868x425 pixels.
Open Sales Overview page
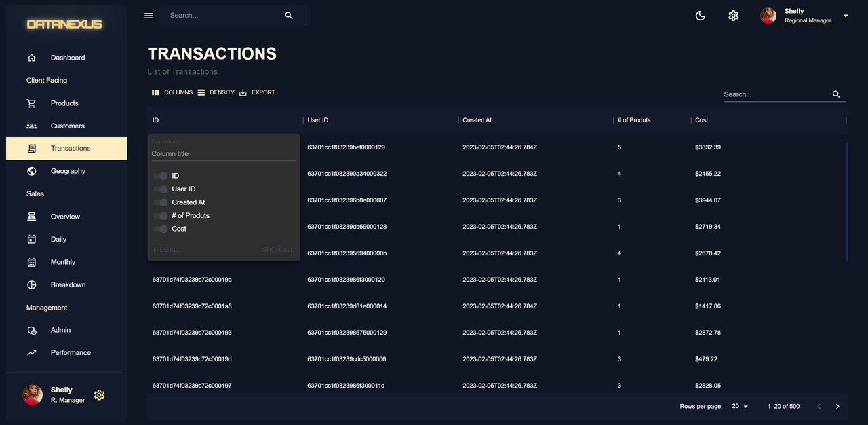click(x=66, y=217)
